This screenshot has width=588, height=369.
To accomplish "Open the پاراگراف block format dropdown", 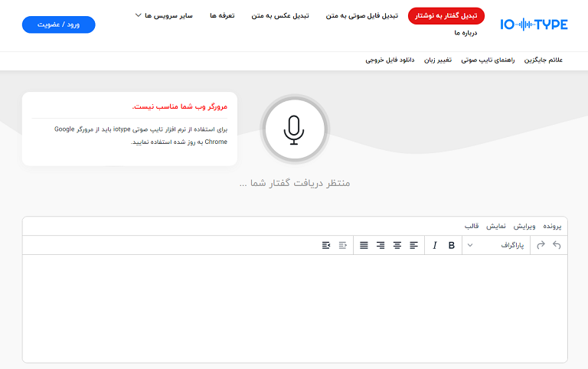I will 496,245.
